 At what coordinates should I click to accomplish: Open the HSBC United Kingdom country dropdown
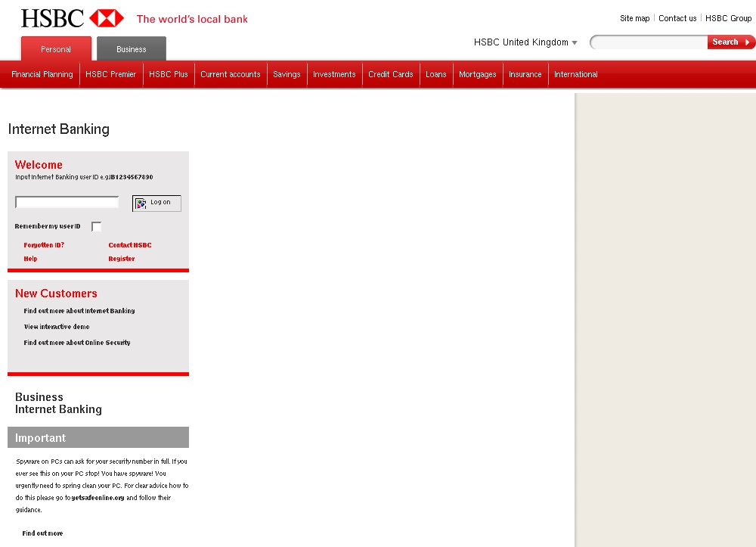(x=525, y=42)
